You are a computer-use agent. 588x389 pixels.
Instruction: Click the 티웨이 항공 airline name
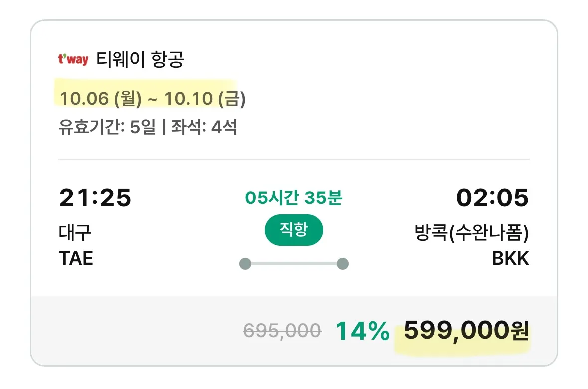(140, 60)
